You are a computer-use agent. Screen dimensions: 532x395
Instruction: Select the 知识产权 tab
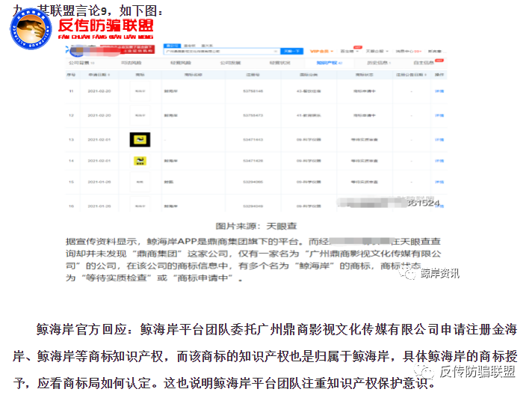[x=329, y=63]
